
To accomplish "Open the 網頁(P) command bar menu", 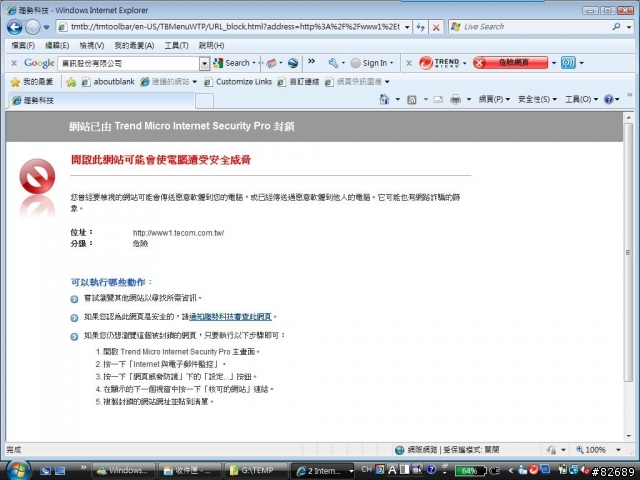I will pos(494,99).
